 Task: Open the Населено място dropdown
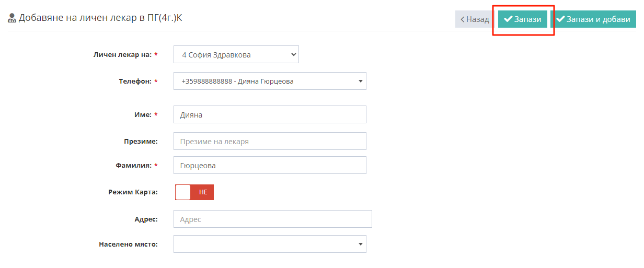coord(270,244)
